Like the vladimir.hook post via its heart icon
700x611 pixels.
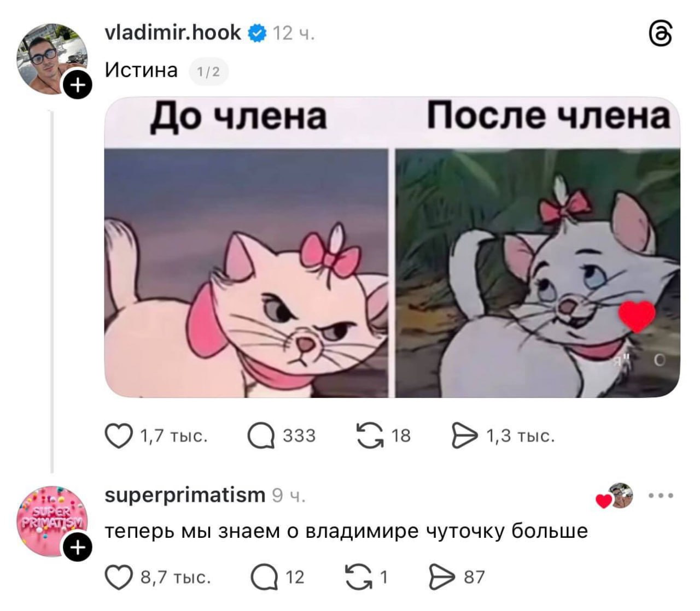[119, 436]
